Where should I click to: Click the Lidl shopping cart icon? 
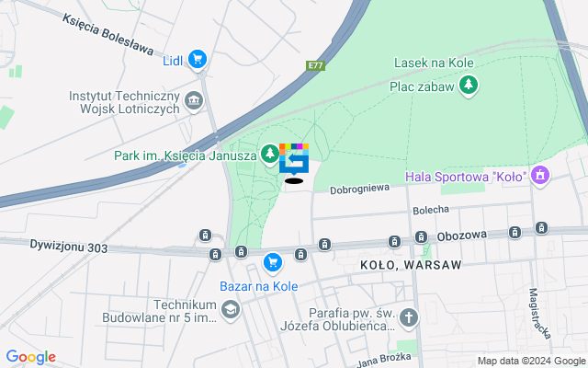[198, 59]
